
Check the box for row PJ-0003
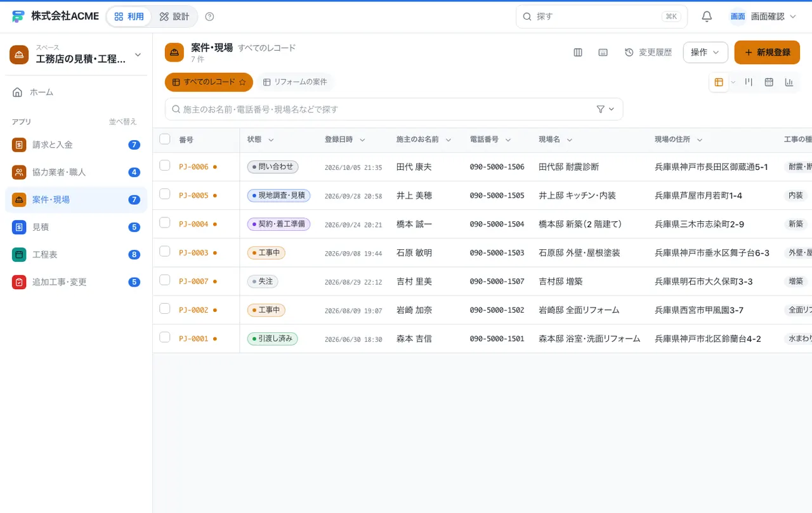tap(165, 251)
